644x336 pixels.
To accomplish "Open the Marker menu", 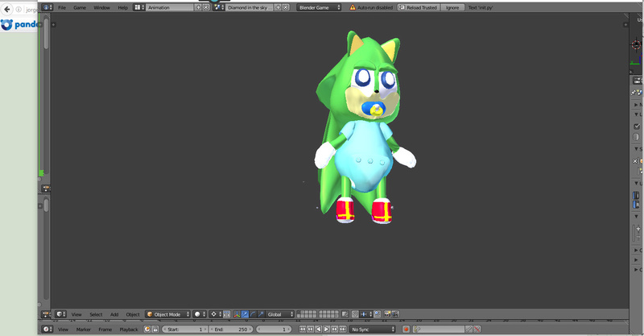I will tap(84, 329).
